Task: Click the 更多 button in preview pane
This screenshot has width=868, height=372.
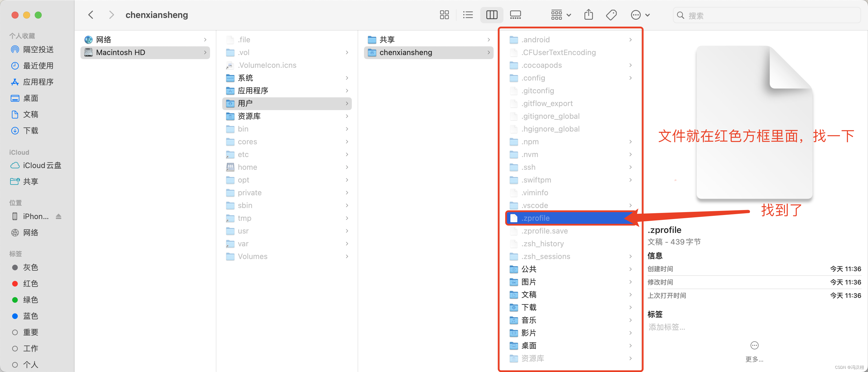Action: [754, 351]
